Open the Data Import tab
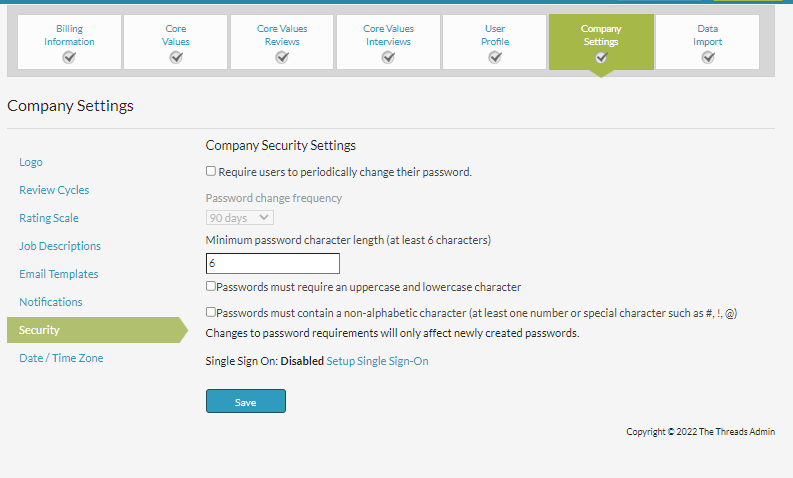The width and height of the screenshot is (793, 478). tap(708, 42)
